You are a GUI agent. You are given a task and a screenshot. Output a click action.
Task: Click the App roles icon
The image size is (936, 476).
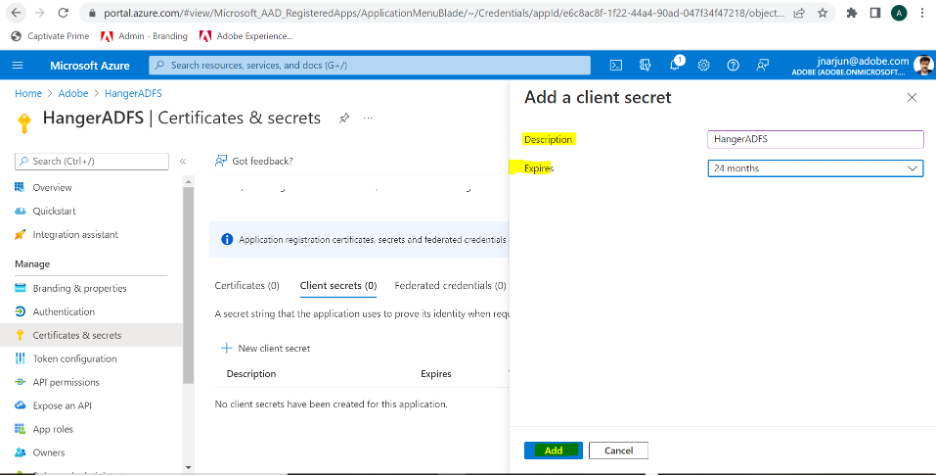20,429
